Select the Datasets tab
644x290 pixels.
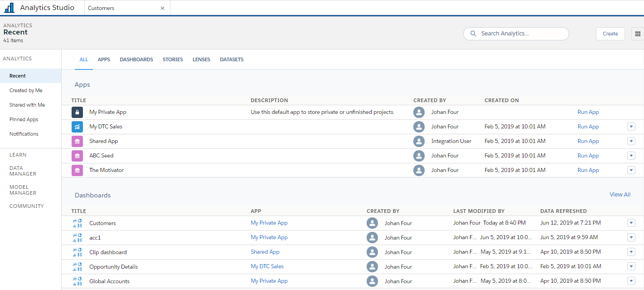click(232, 59)
